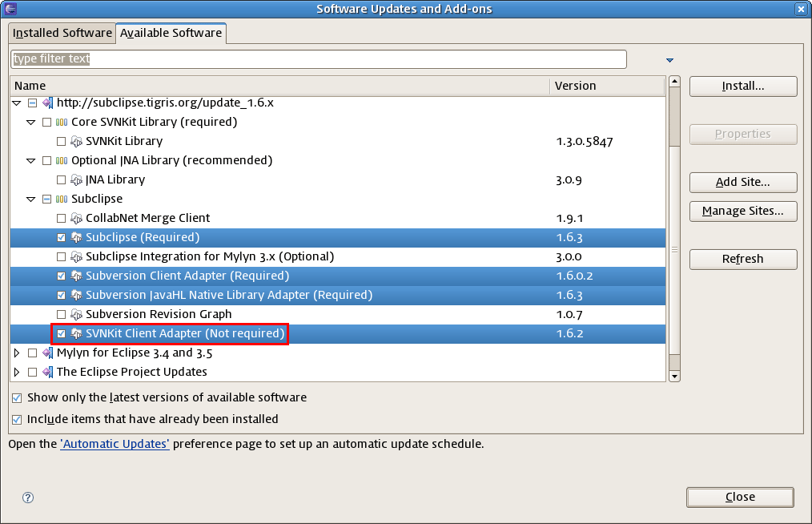The width and height of the screenshot is (812, 524).
Task: Select the Subversion Revision Graph row text
Action: (159, 314)
